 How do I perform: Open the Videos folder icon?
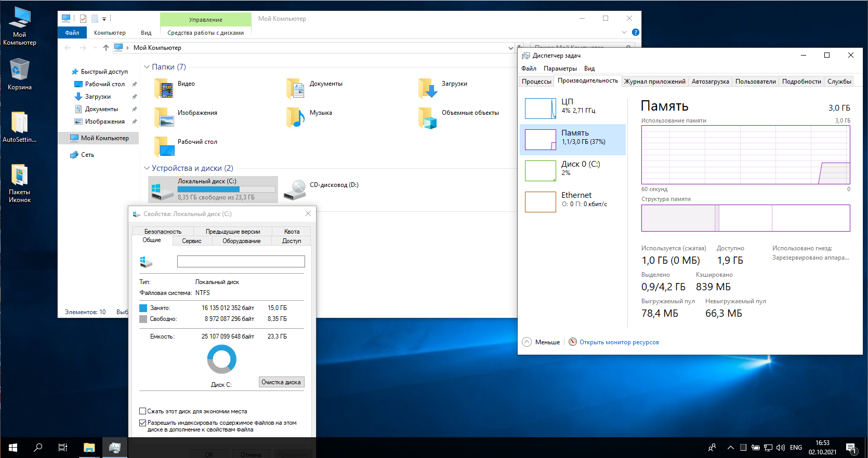click(164, 89)
